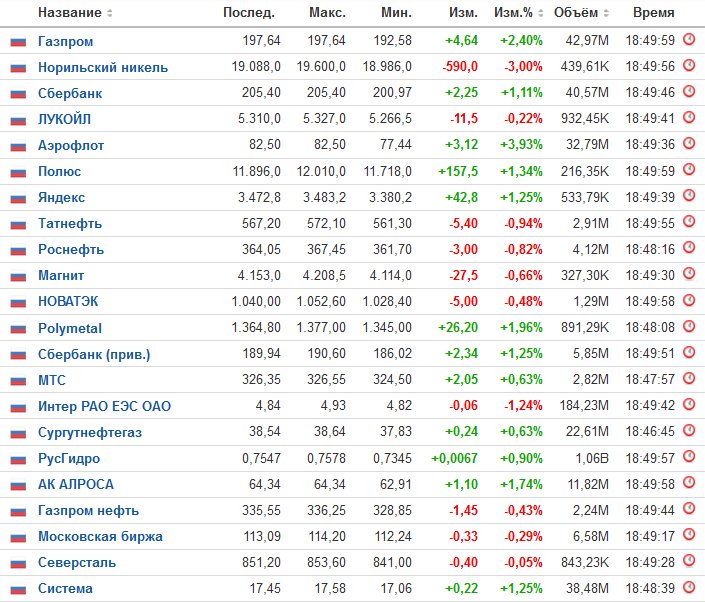Click the clock icon in Газпром row

tap(689, 39)
